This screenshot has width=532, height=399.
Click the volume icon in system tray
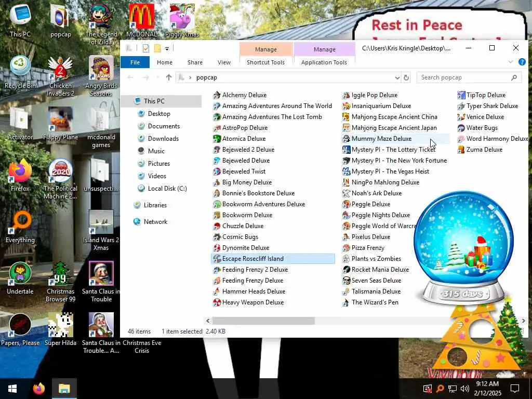click(465, 389)
